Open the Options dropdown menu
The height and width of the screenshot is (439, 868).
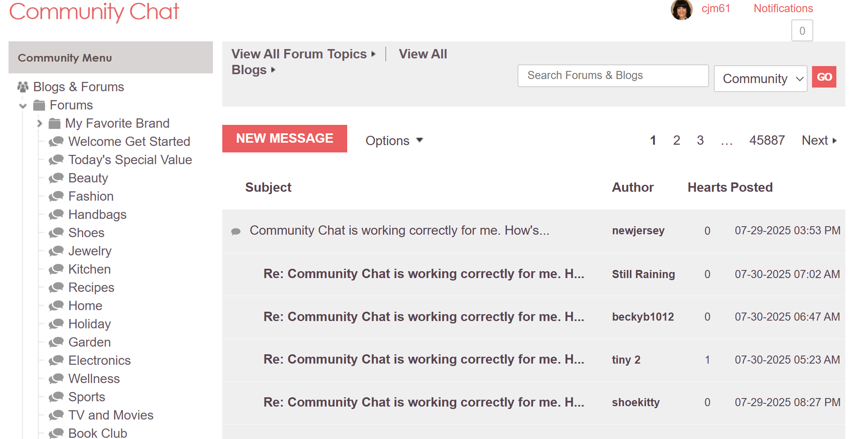(393, 140)
